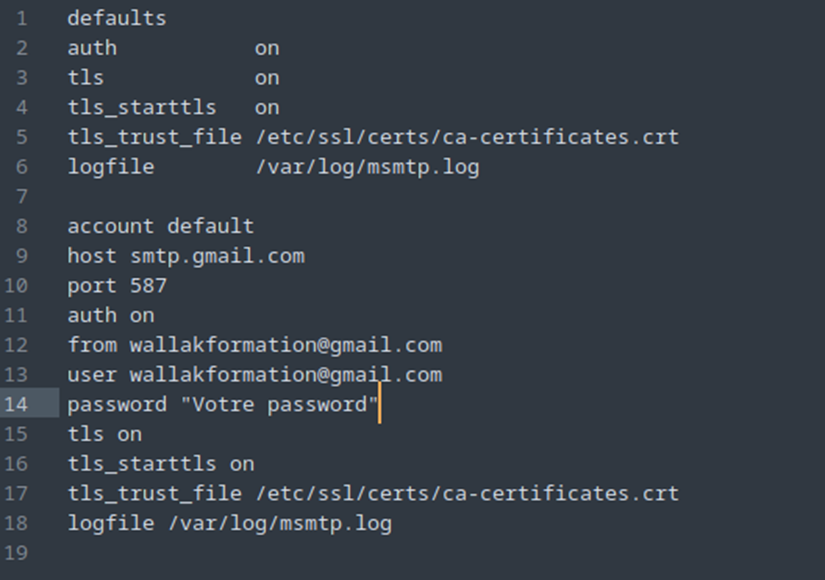Click the word defaults on line 1

click(x=117, y=18)
